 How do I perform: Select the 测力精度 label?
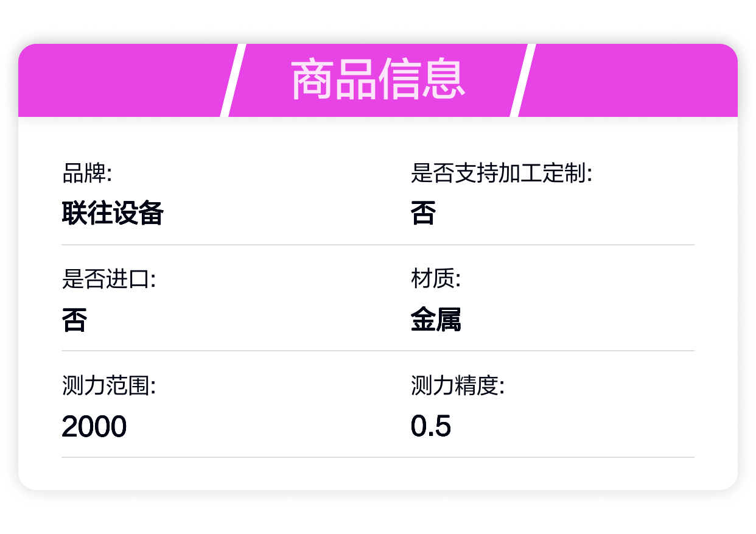click(x=458, y=386)
